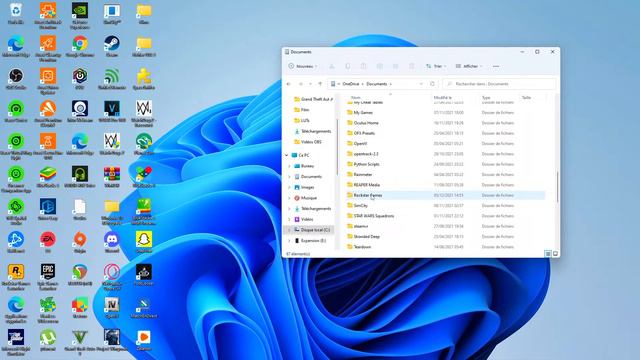
Task: Select Vidéos OBS in quick access
Action: tap(308, 142)
